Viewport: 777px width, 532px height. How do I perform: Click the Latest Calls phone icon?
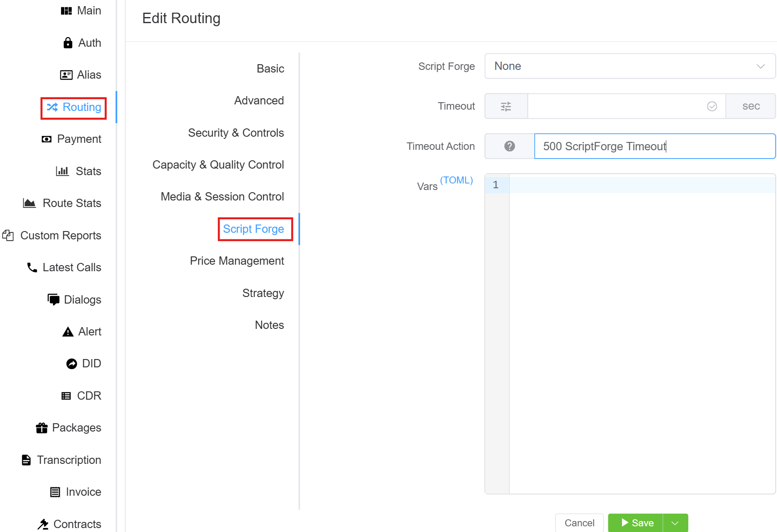coord(32,267)
